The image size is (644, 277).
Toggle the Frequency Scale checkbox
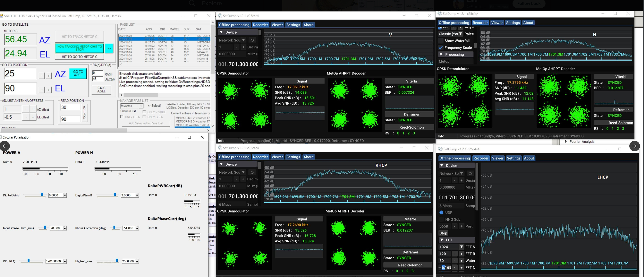coord(441,48)
